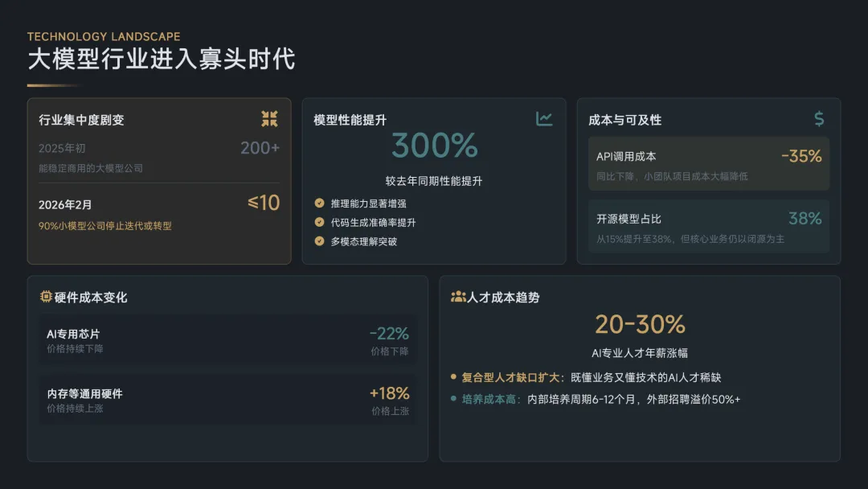
Task: Click the line chart icon beside 模型性能提升
Action: click(544, 119)
